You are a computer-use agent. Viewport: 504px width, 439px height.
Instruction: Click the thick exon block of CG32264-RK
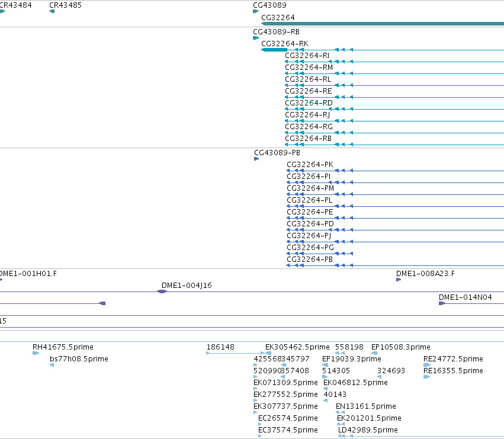274,50
